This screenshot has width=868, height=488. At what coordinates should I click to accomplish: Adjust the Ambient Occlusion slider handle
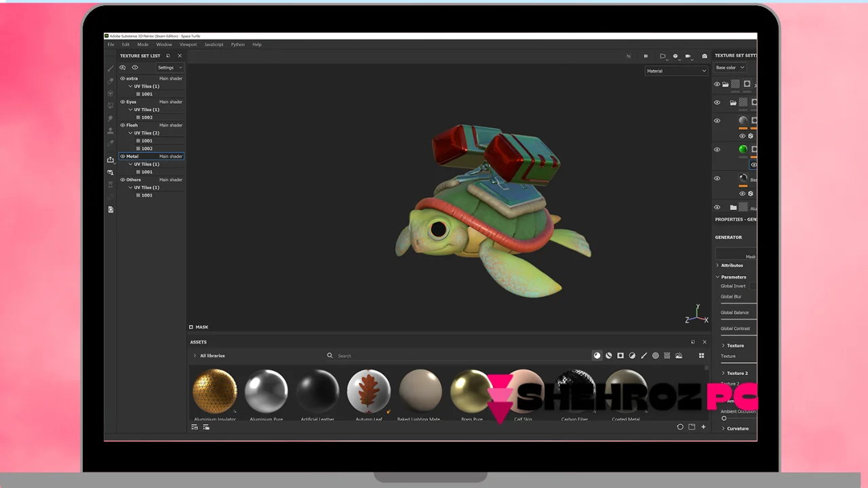click(x=724, y=418)
